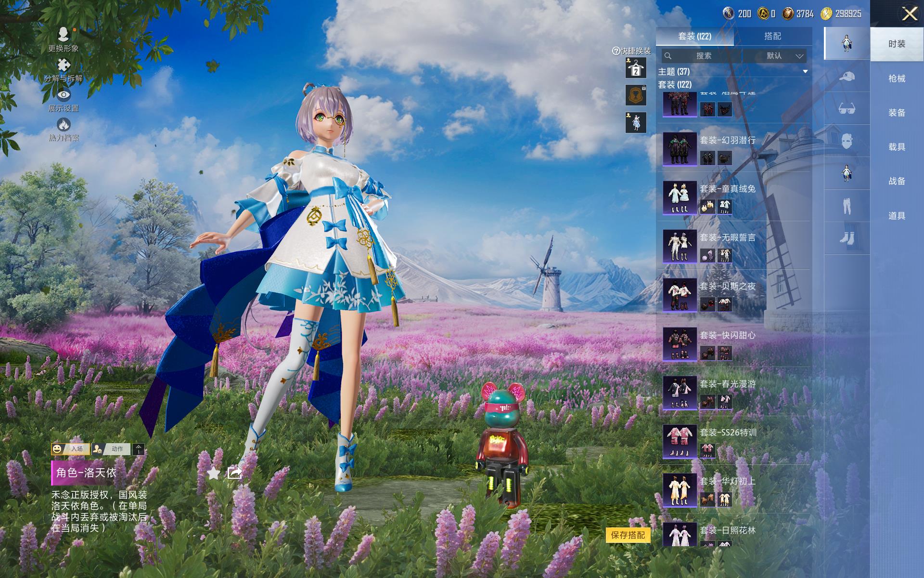Switch to the 搭配 tab
The width and height of the screenshot is (924, 578).
click(x=773, y=36)
